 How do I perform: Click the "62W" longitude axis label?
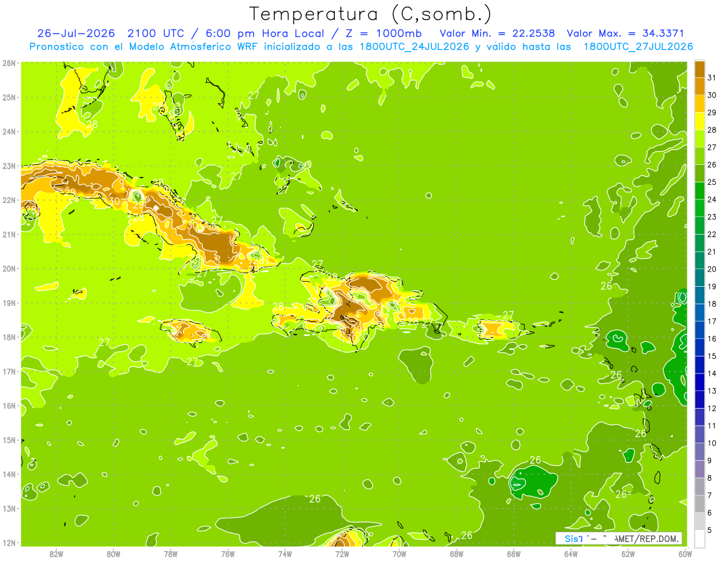[628, 554]
